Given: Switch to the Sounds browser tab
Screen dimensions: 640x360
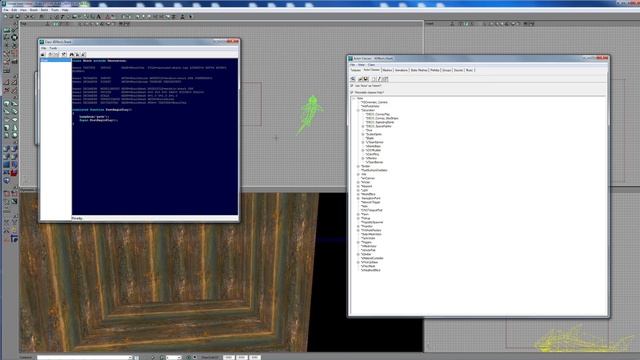Looking at the screenshot, I should [x=458, y=70].
